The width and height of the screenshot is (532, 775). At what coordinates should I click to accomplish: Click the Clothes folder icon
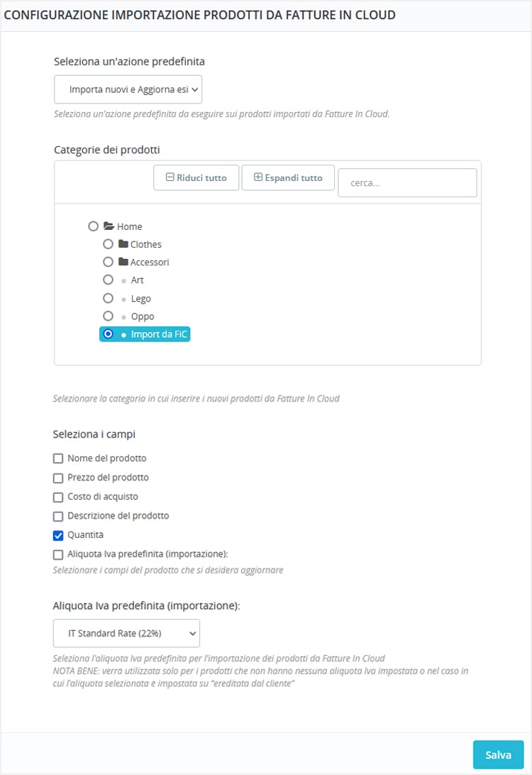coord(123,244)
